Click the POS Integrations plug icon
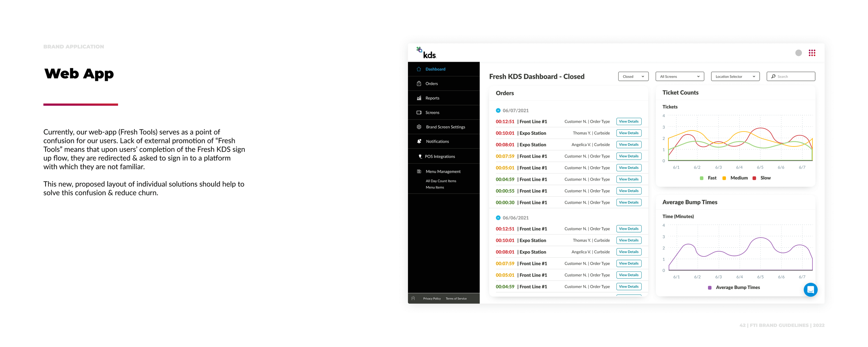This screenshot has width=868, height=347. pyautogui.click(x=420, y=156)
